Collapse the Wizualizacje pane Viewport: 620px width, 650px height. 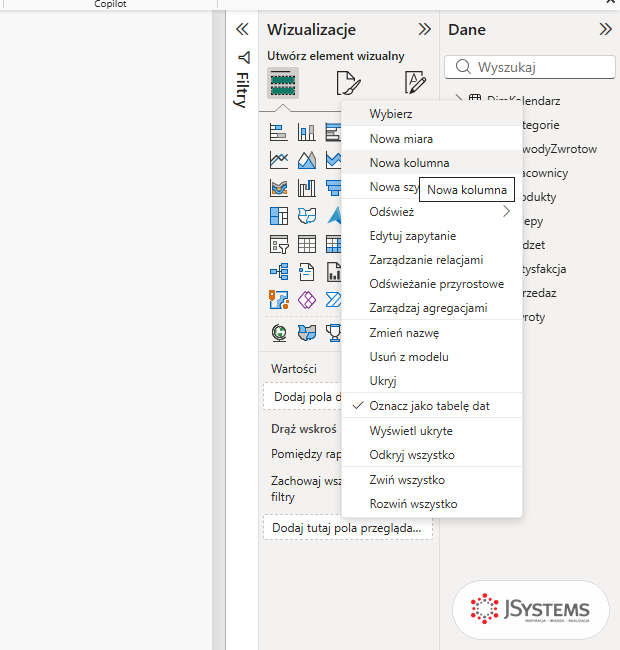(x=424, y=29)
